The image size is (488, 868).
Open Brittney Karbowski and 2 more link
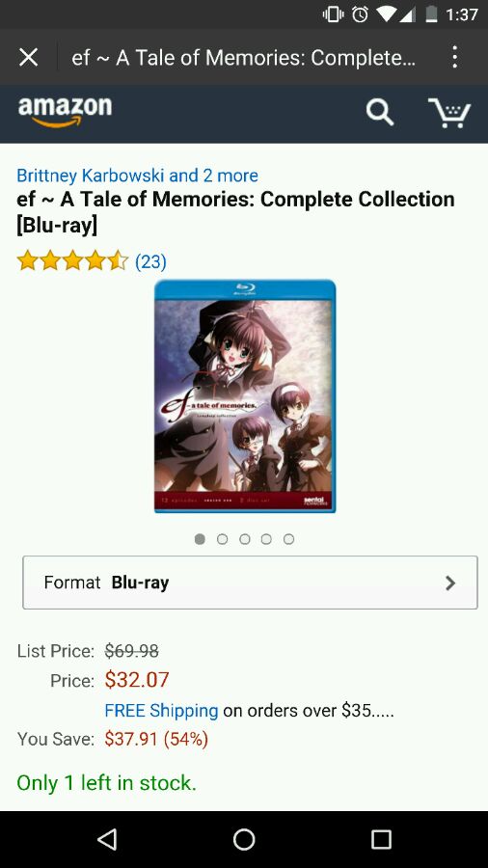137,176
